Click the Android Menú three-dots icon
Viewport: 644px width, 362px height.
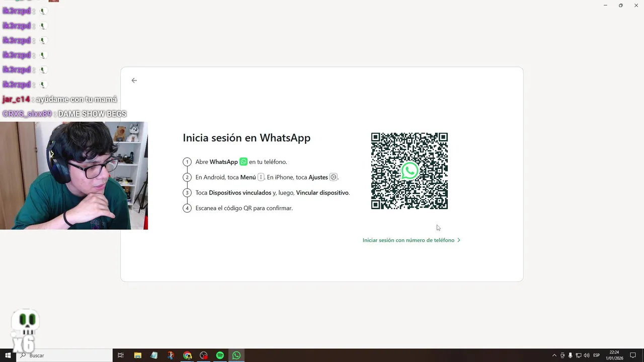pyautogui.click(x=261, y=177)
